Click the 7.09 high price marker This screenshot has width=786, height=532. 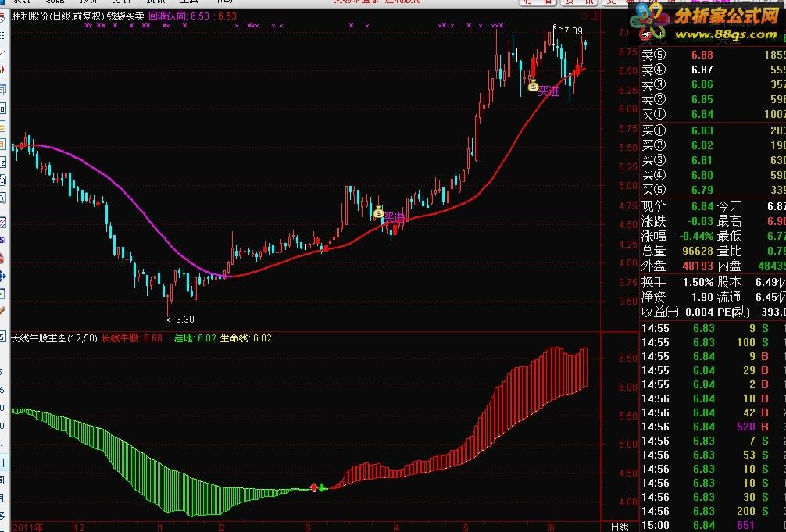tap(573, 31)
